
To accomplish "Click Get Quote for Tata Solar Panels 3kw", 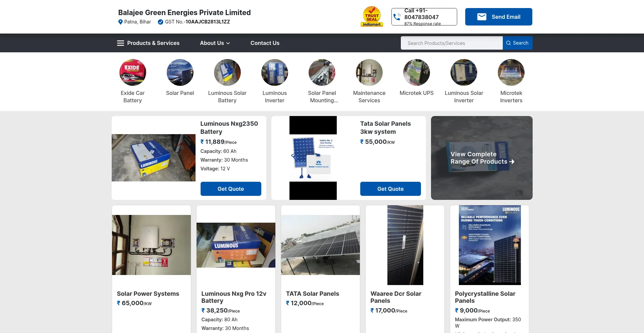I will click(x=390, y=189).
